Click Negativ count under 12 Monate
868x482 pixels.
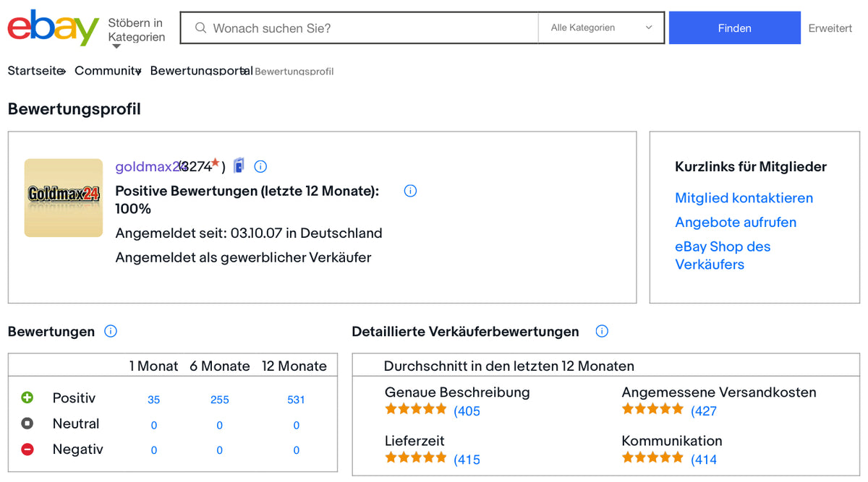coord(297,450)
